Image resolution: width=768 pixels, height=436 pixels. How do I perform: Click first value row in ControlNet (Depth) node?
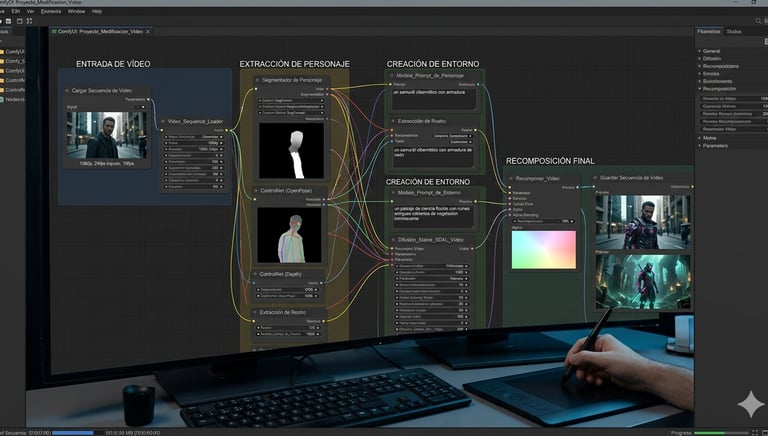(287, 290)
